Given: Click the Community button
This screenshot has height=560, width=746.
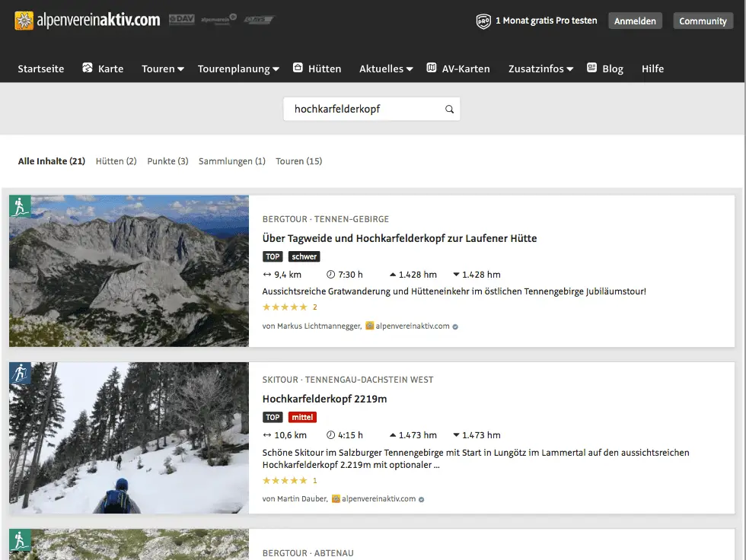Looking at the screenshot, I should (703, 21).
